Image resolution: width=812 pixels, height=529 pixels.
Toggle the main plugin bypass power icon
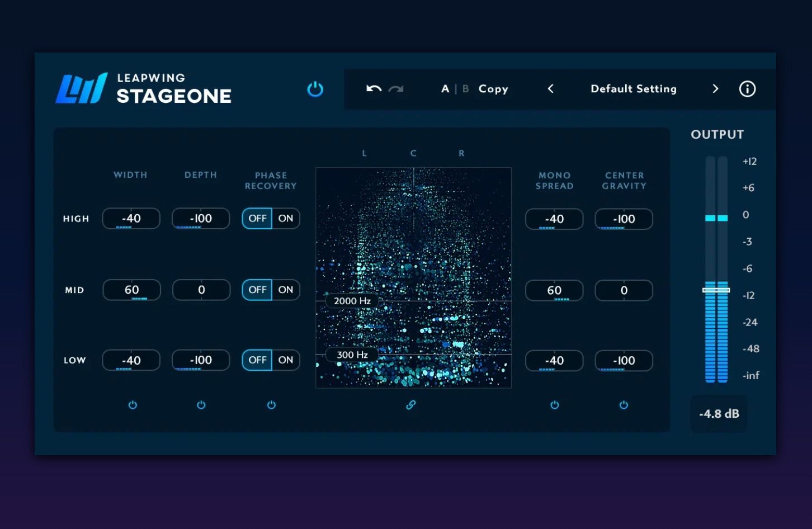(x=315, y=89)
